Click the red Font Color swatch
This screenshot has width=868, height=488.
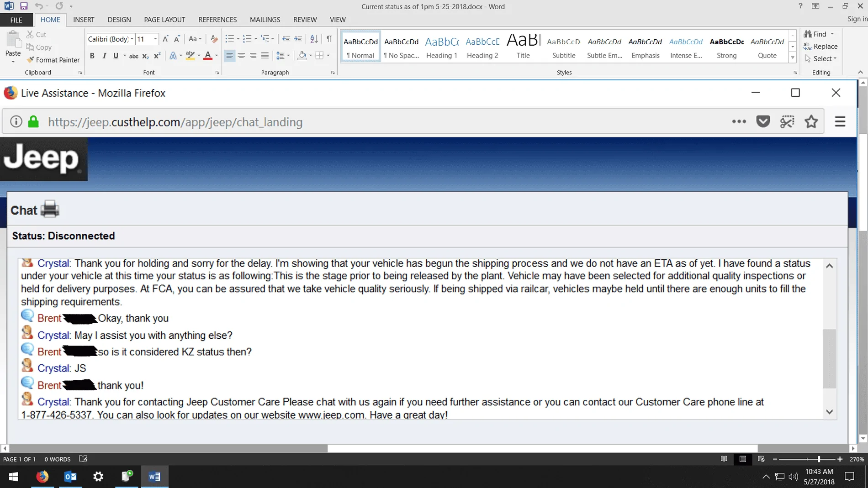208,56
